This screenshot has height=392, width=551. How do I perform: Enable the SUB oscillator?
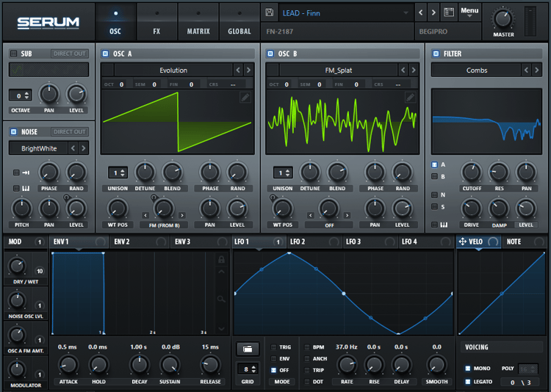(x=13, y=54)
